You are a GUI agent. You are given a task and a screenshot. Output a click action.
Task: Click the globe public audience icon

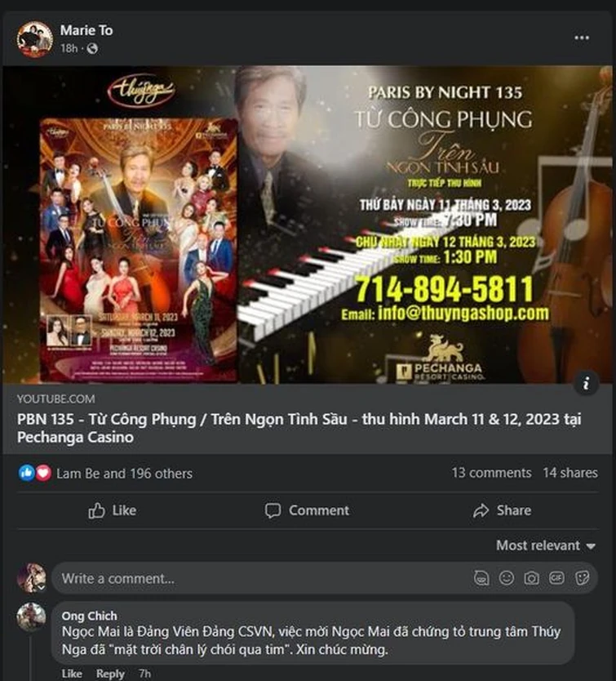pos(92,49)
